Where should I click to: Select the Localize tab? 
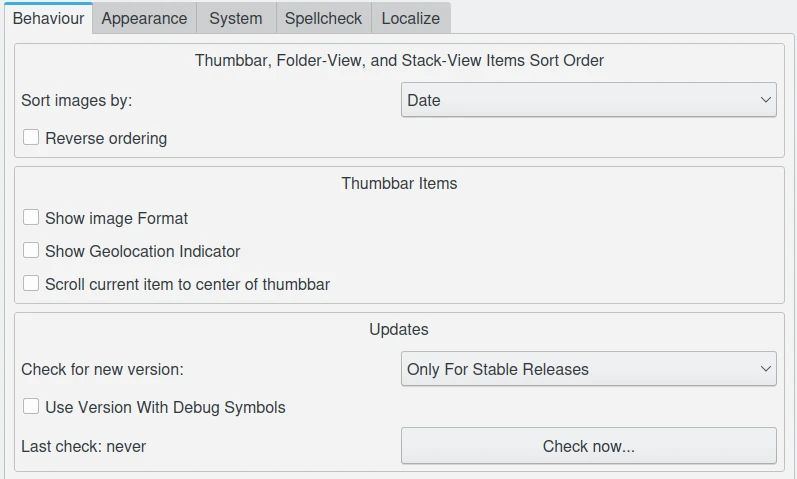pyautogui.click(x=410, y=18)
